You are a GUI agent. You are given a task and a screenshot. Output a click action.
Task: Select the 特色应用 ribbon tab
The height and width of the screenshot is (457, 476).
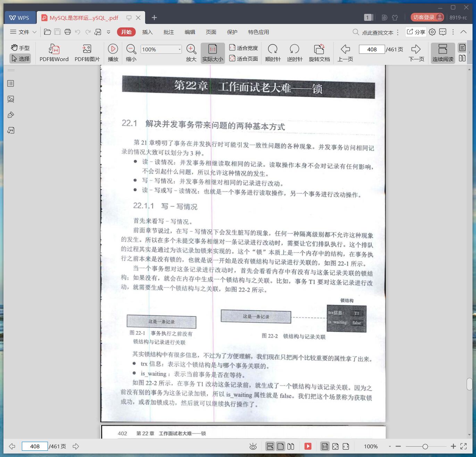[259, 32]
